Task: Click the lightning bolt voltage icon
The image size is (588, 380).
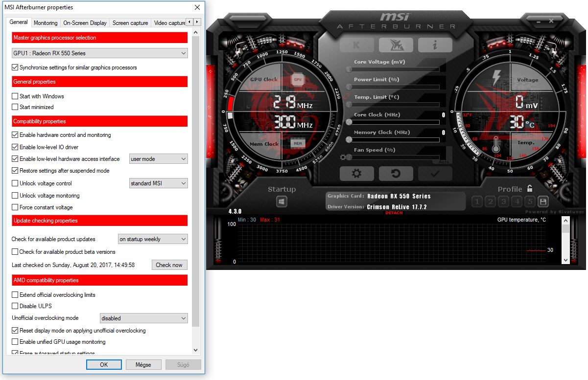Action: [496, 78]
